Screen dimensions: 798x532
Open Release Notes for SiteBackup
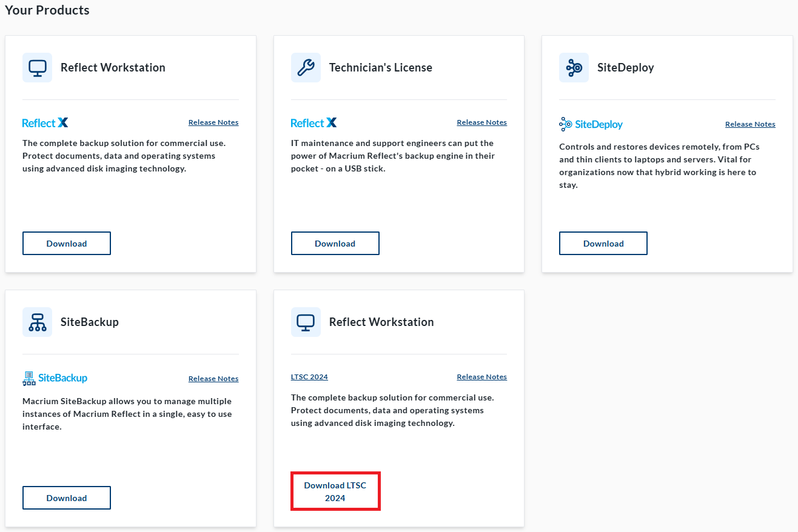(x=213, y=379)
